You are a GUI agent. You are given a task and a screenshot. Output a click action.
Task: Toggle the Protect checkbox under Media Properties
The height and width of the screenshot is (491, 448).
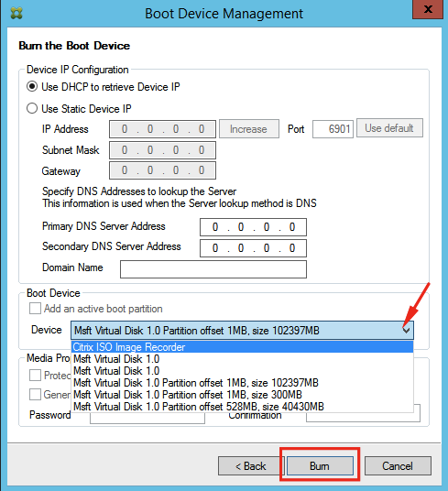(x=35, y=375)
